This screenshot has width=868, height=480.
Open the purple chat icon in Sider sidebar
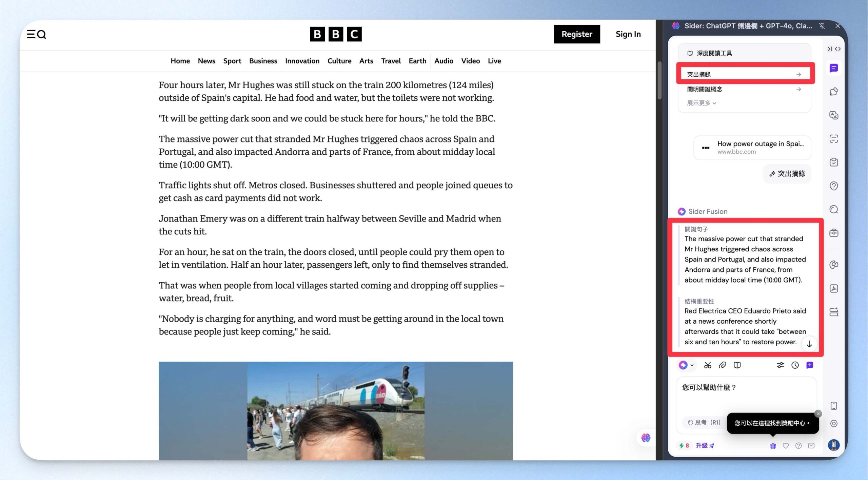834,69
